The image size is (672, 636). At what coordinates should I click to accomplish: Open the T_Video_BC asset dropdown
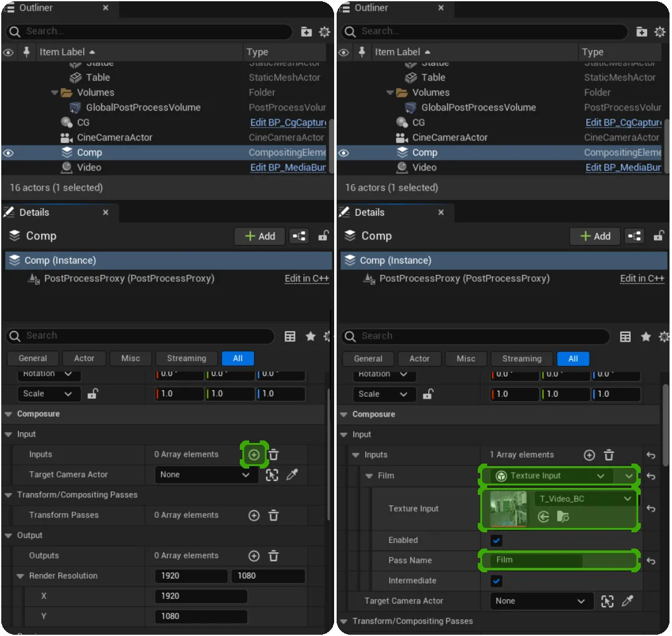(585, 499)
